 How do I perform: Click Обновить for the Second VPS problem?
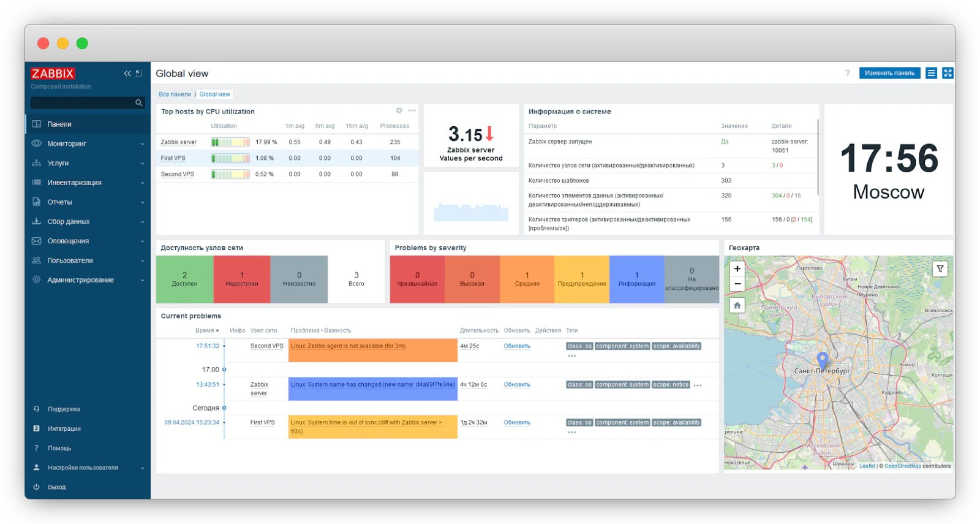point(517,346)
